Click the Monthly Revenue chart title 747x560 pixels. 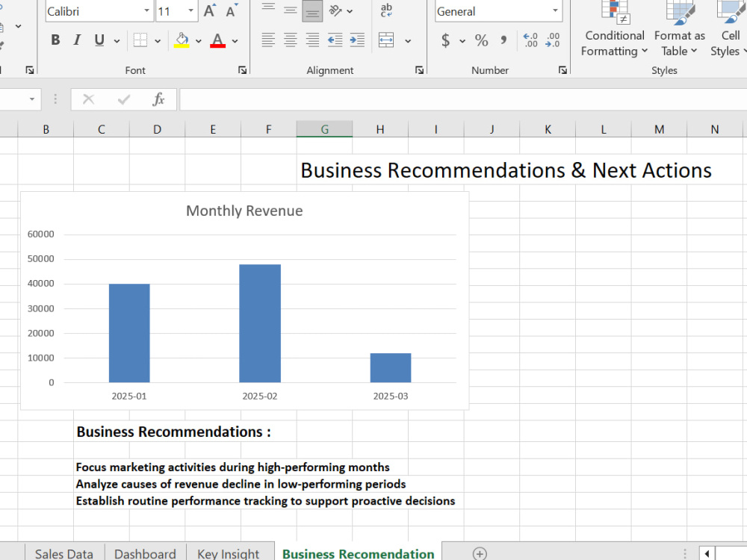click(x=244, y=211)
